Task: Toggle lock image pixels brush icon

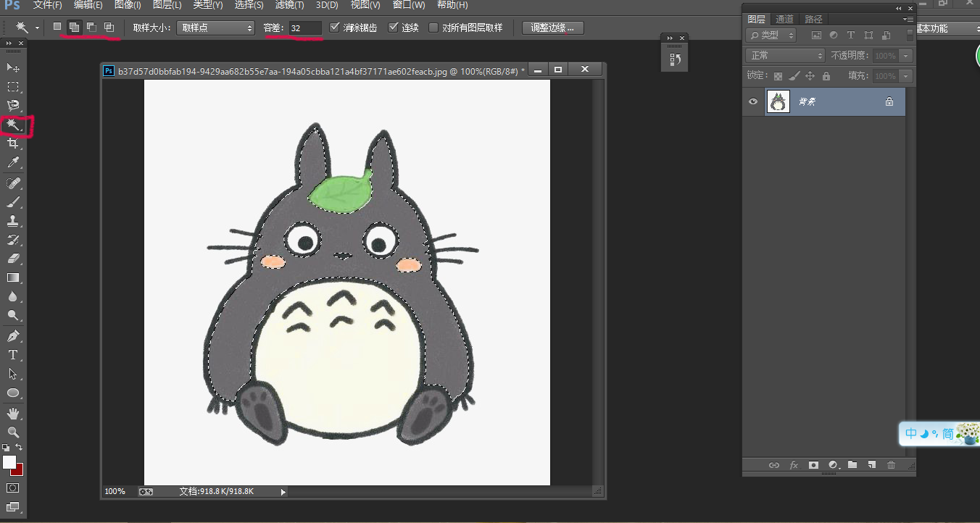Action: pos(794,76)
